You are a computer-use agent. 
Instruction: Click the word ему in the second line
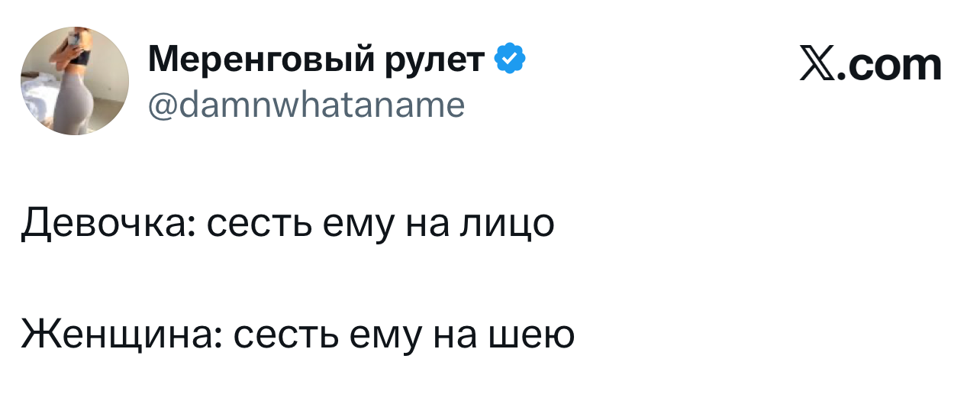pyautogui.click(x=376, y=334)
